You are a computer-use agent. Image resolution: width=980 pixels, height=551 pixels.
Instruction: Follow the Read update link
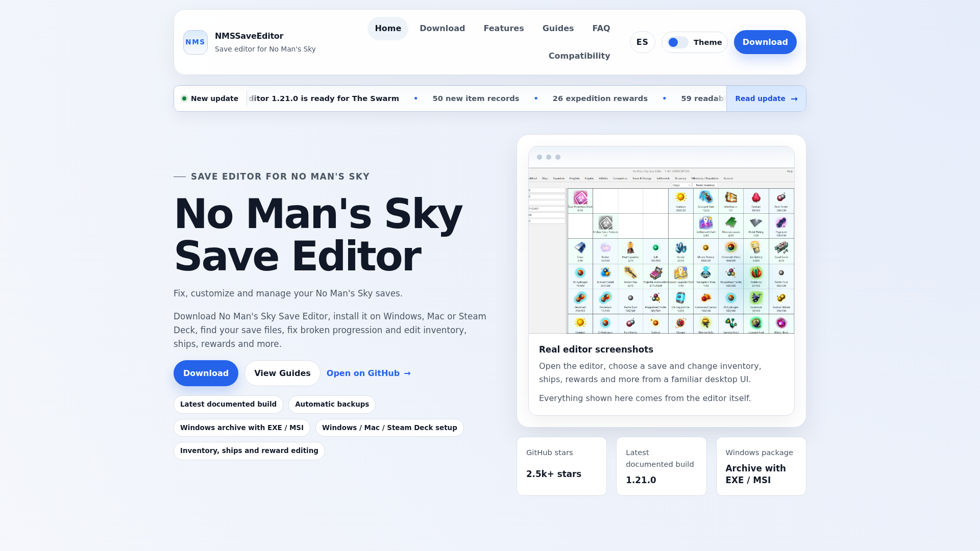[766, 99]
